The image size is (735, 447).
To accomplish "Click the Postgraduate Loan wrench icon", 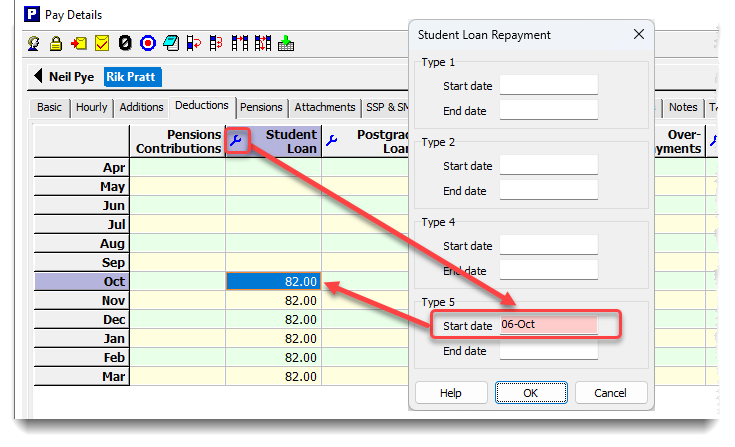I will tap(332, 141).
